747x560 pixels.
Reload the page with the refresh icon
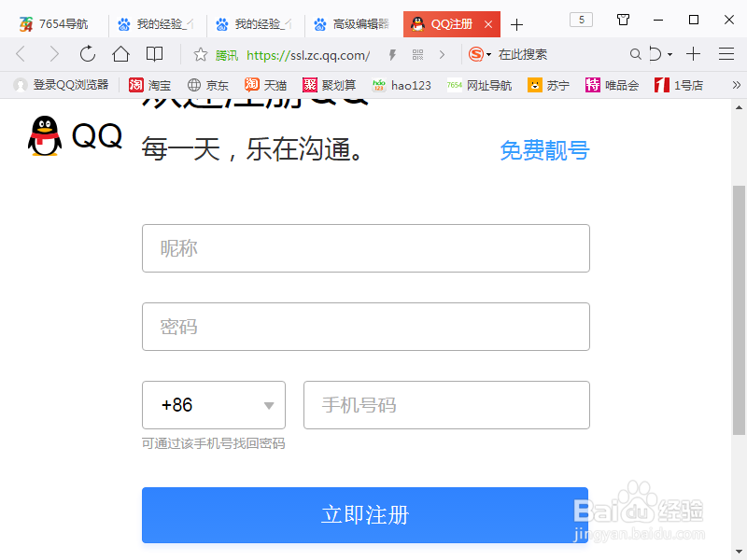tap(87, 54)
